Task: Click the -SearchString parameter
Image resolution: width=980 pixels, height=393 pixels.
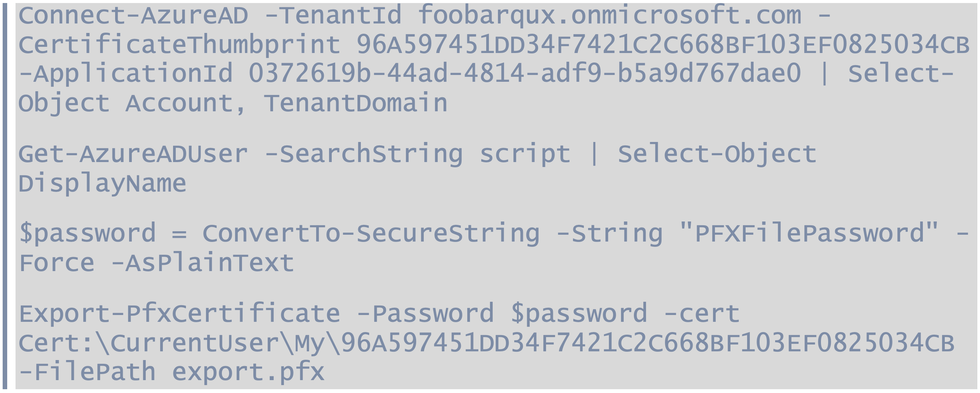Action: click(x=363, y=154)
